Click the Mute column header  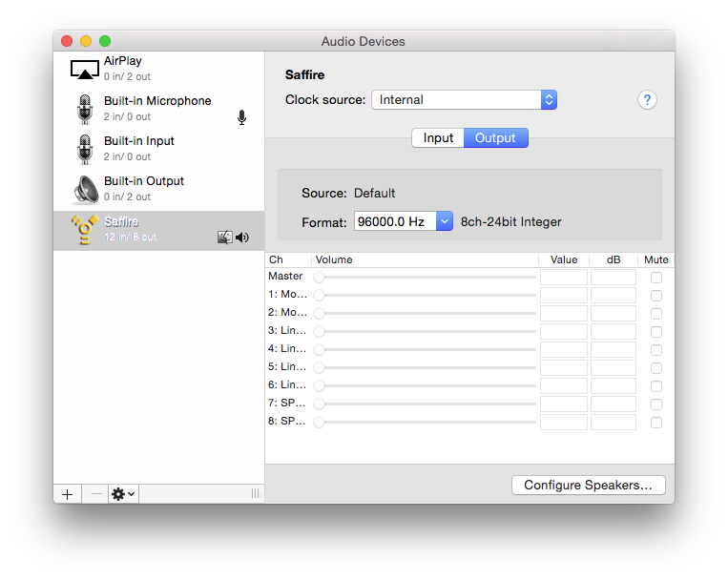[656, 259]
